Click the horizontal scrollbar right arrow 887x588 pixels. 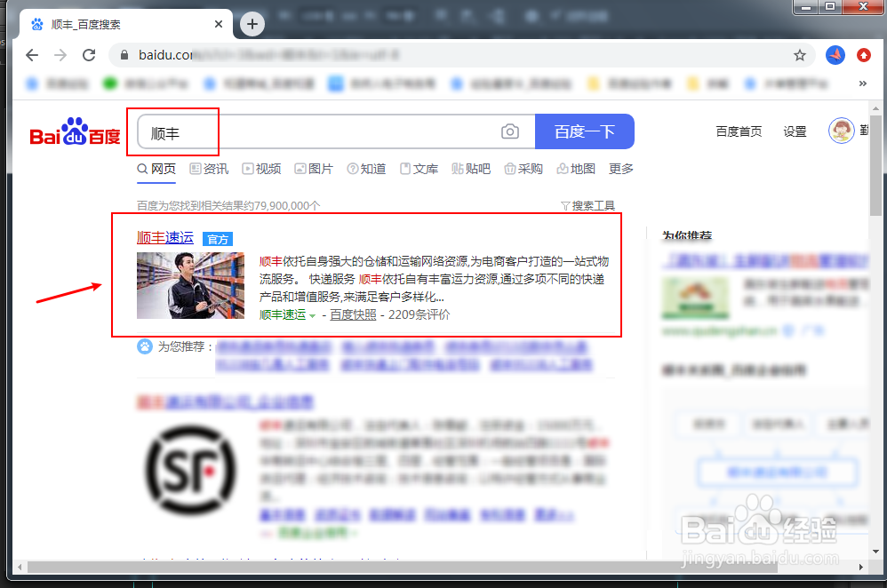point(861,567)
